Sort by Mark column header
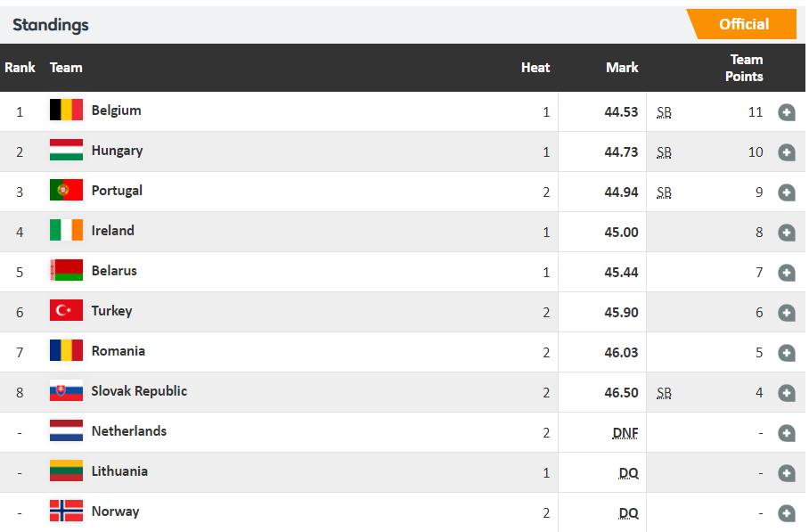The width and height of the screenshot is (809, 532). click(x=622, y=68)
